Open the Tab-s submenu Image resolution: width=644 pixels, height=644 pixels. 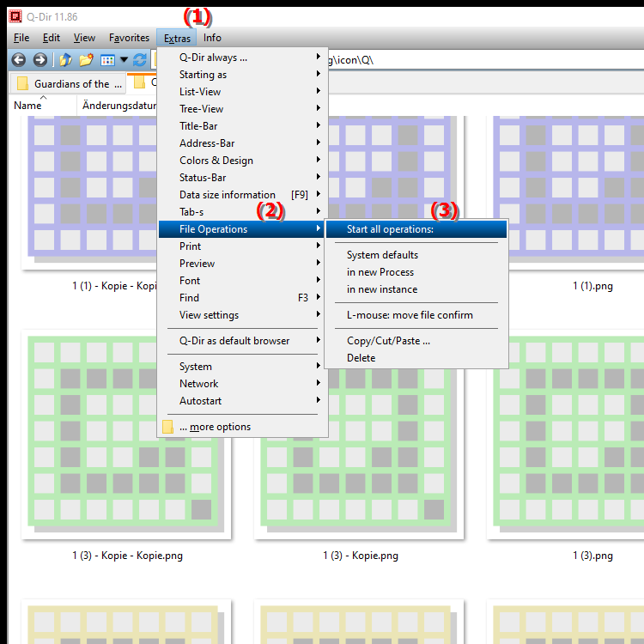[243, 212]
